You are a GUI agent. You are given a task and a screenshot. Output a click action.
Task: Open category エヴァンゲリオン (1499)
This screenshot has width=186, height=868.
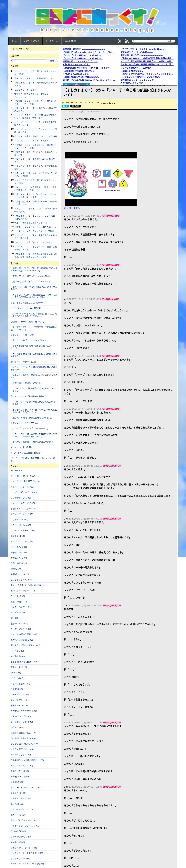(x=22, y=514)
